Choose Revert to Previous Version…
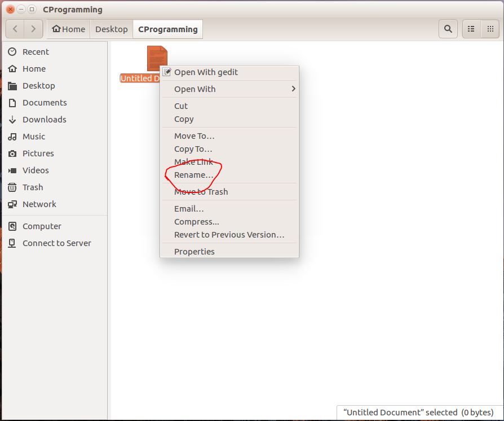504x421 pixels. 229,235
